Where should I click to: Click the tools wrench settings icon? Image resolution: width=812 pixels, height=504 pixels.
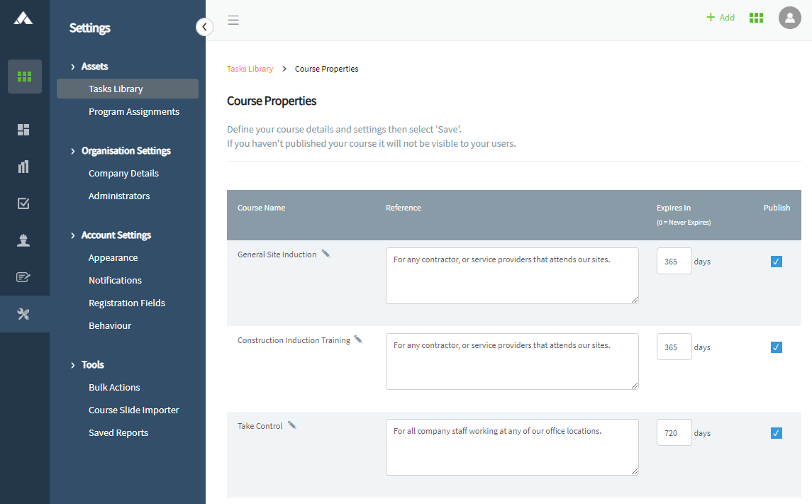point(23,314)
